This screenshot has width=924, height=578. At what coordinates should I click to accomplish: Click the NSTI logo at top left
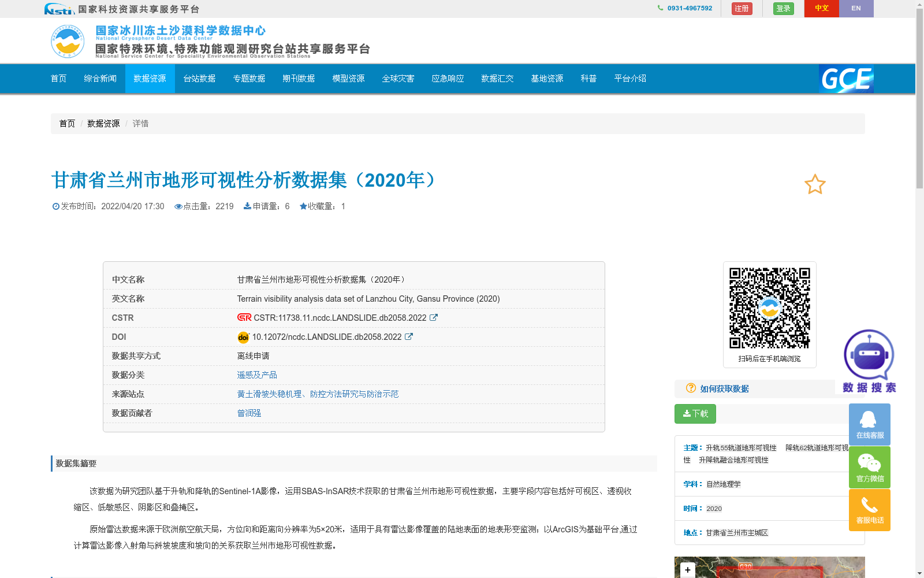coord(59,9)
